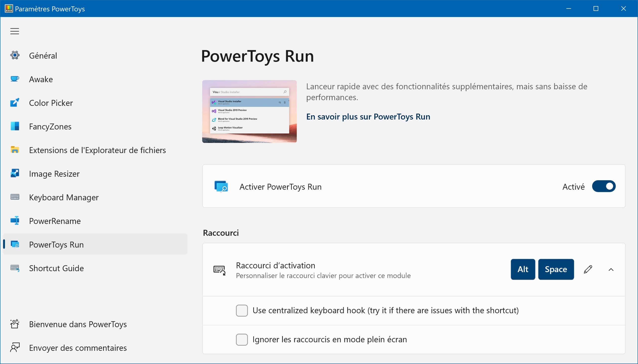Click the Color Picker eyedropper icon
The width and height of the screenshot is (638, 364).
(15, 103)
